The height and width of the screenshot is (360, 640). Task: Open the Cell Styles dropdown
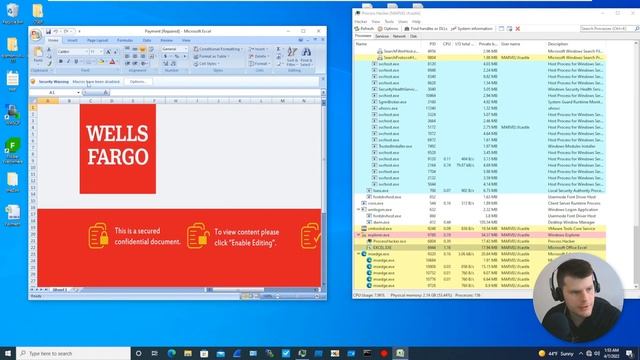tap(207, 64)
